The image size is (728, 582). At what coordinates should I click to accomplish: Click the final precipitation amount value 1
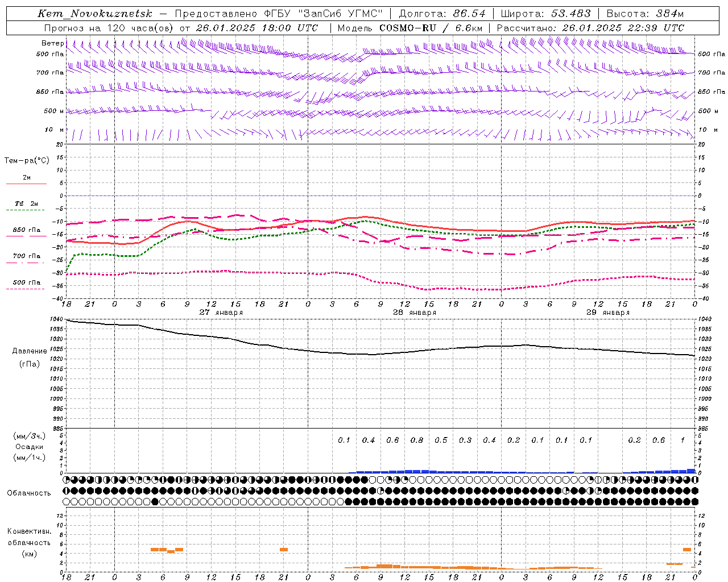point(682,440)
